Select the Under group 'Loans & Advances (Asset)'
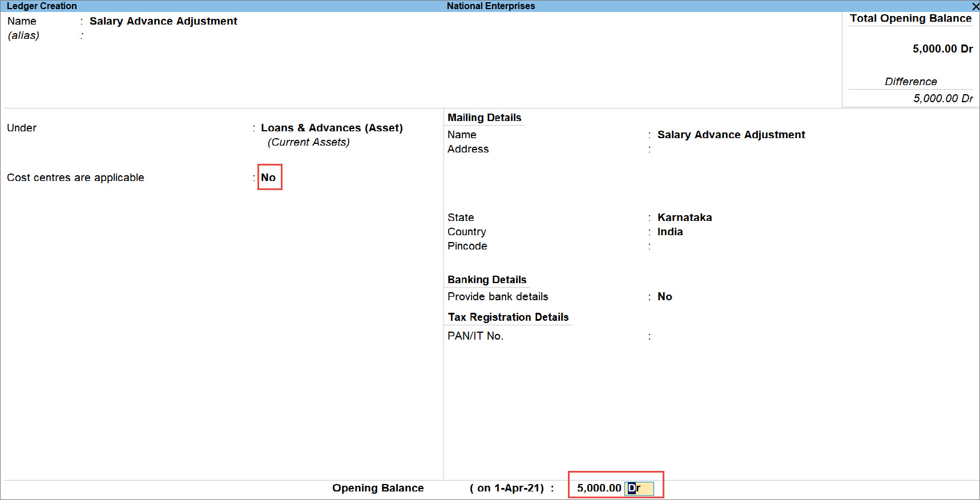The height and width of the screenshot is (500, 980). 332,128
